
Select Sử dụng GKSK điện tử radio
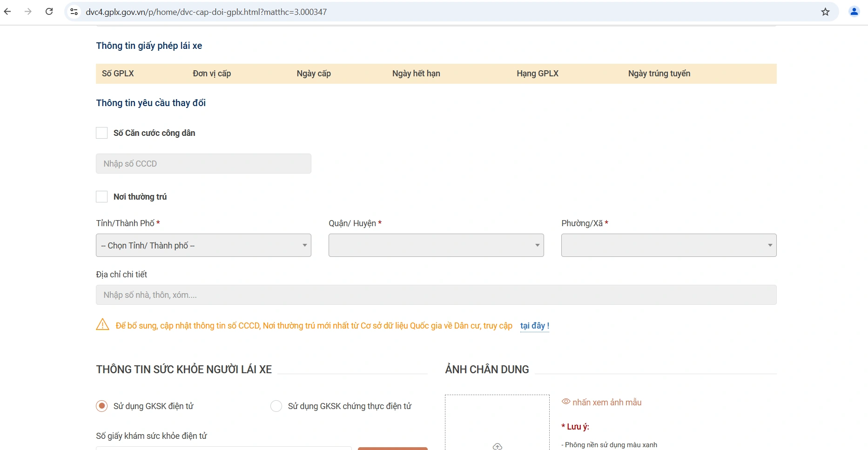pos(101,406)
